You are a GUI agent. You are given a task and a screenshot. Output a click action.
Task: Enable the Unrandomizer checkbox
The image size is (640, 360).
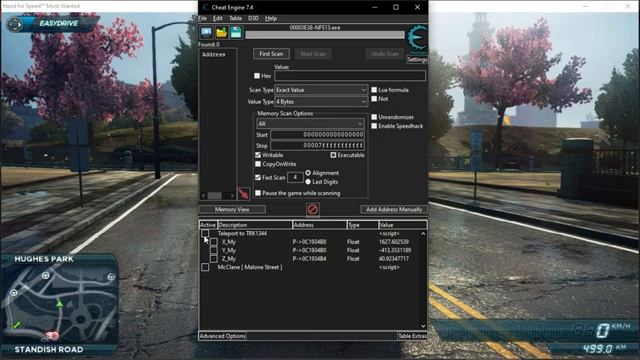tap(374, 117)
